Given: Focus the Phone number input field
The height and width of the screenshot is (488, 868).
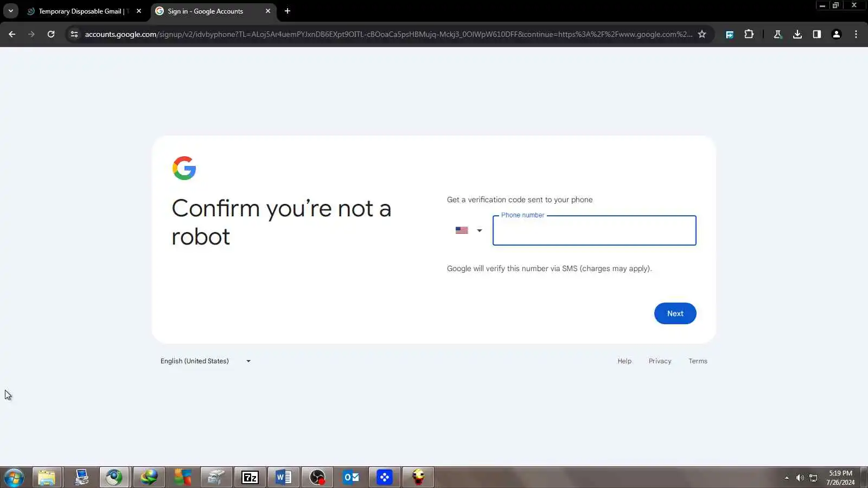Looking at the screenshot, I should tap(594, 230).
